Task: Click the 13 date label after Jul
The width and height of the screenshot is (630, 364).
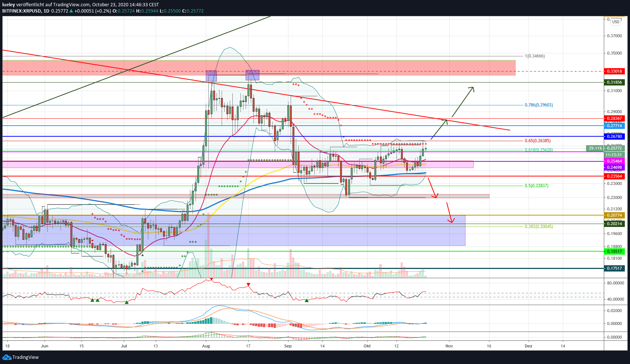Action: [156, 346]
